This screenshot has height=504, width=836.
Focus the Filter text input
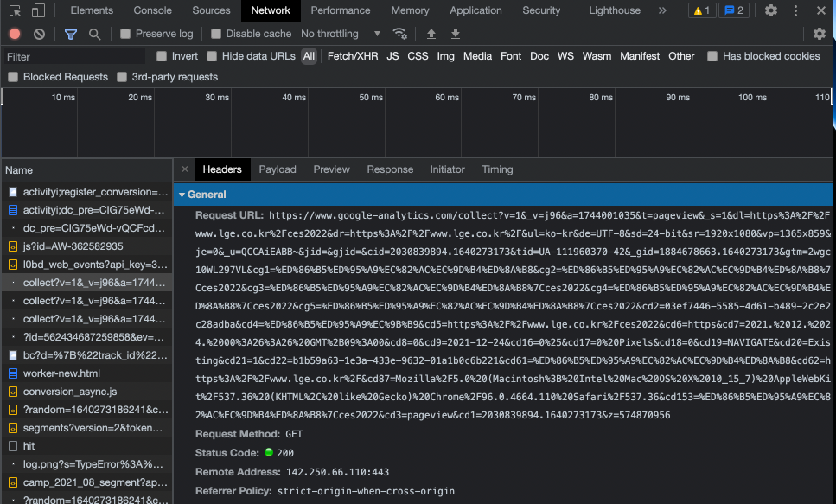74,56
